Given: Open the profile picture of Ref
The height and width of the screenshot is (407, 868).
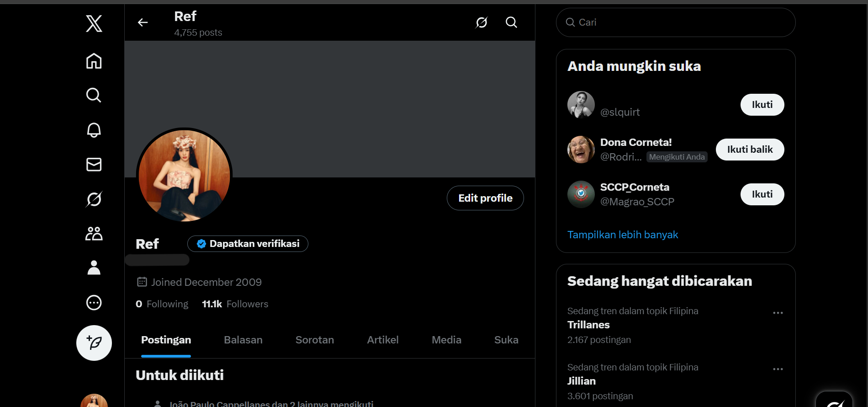Looking at the screenshot, I should pos(185,176).
